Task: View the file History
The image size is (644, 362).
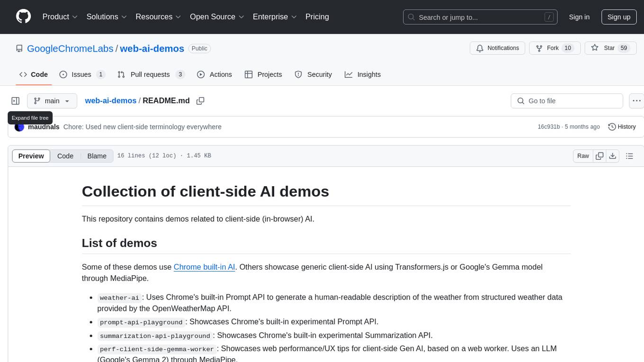Action: pyautogui.click(x=622, y=127)
